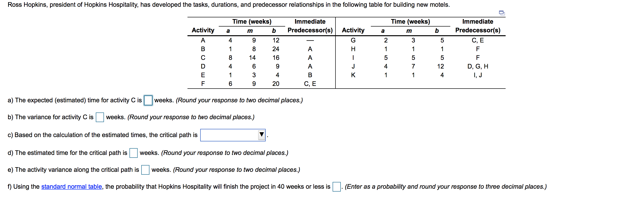Expand the critical path dropdown arrow

coord(262,135)
